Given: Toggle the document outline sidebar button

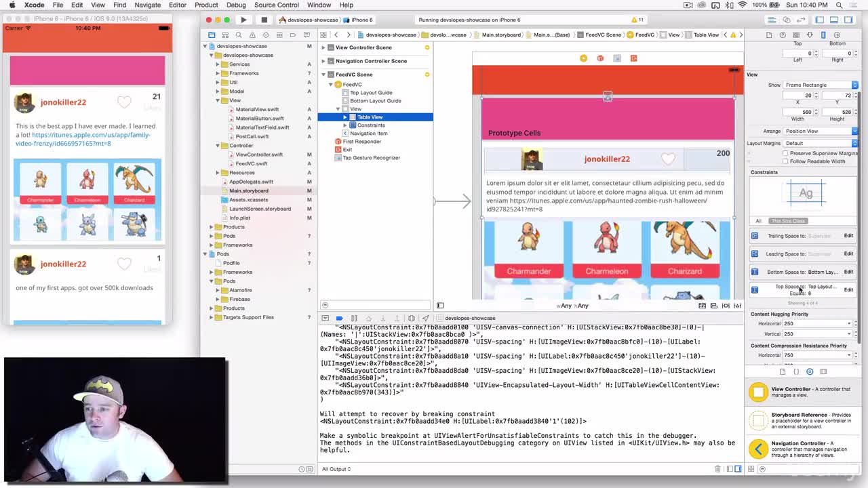Looking at the screenshot, I should coord(439,306).
